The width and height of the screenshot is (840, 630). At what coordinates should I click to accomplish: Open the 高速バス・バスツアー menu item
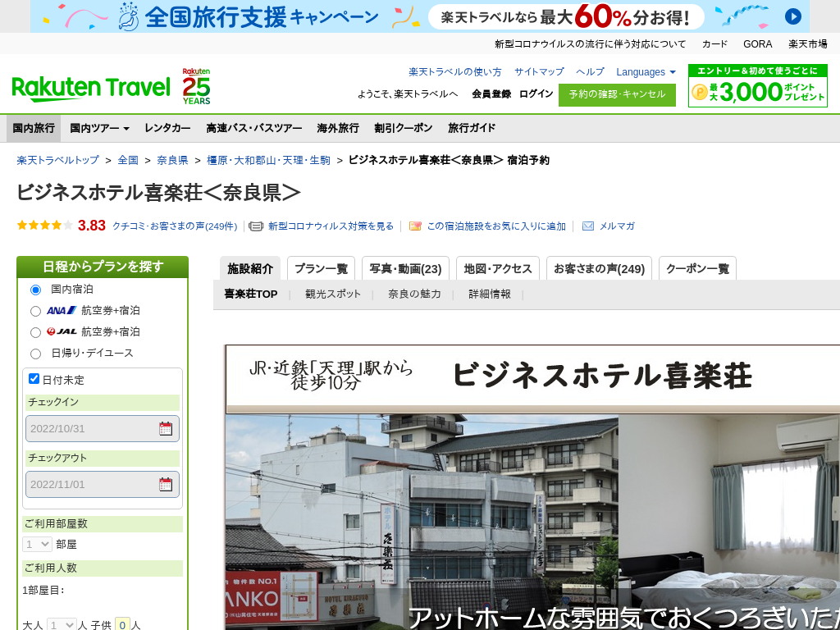[x=254, y=128]
